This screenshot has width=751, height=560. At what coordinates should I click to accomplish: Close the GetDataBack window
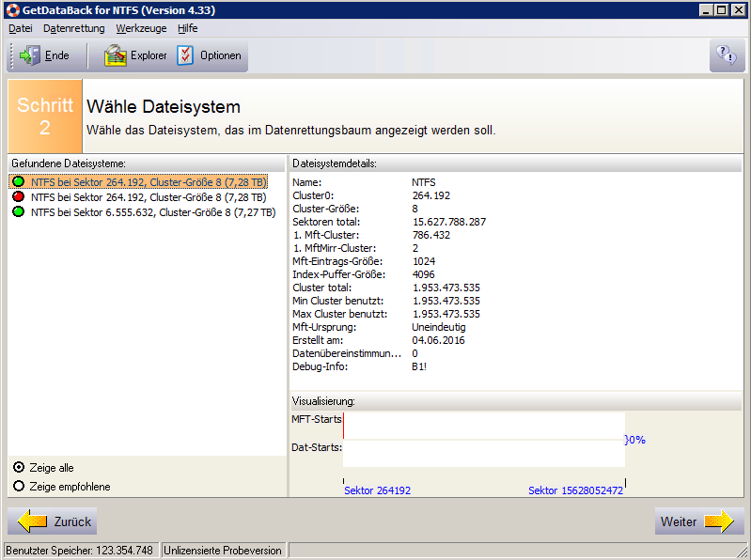pyautogui.click(x=738, y=9)
